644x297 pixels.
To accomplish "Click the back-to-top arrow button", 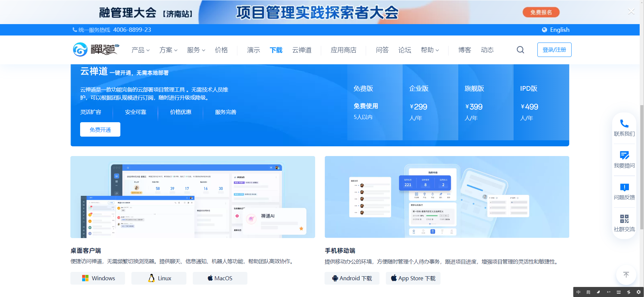I will coord(626,275).
